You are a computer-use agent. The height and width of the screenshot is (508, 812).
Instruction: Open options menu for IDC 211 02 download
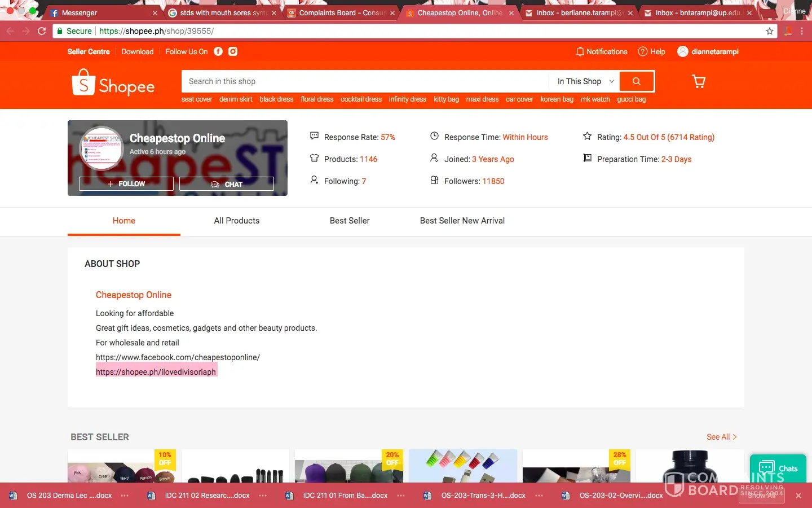[x=263, y=496]
